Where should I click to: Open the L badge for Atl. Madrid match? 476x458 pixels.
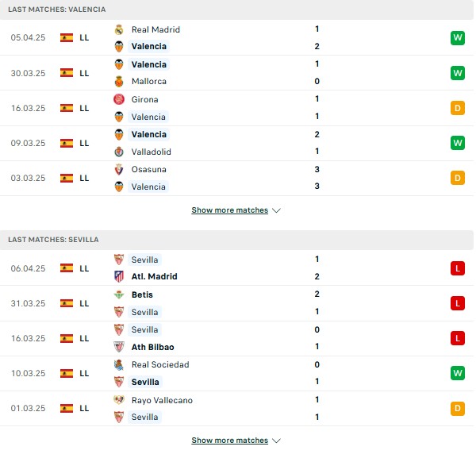coord(458,268)
